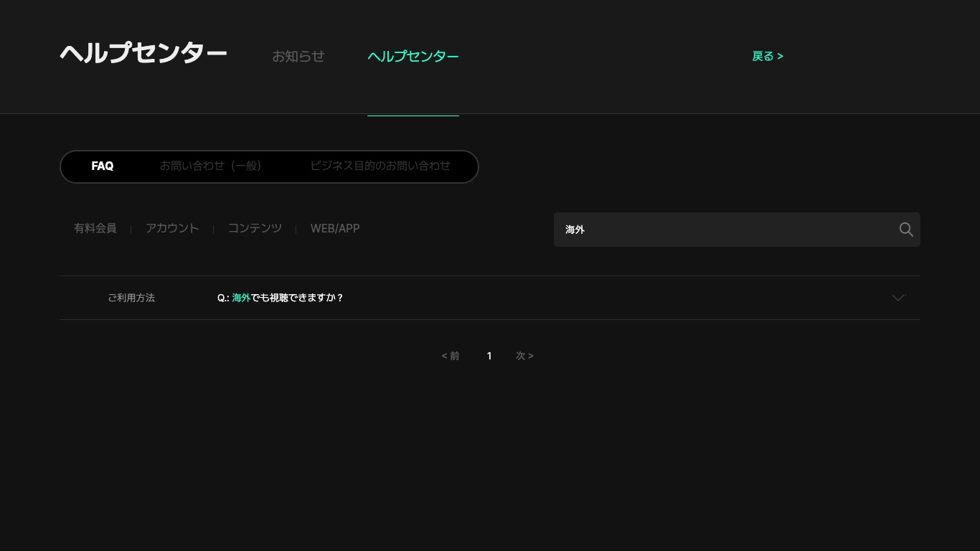Click the ご利用方法 category label
Screen dimensions: 980x551
point(131,298)
